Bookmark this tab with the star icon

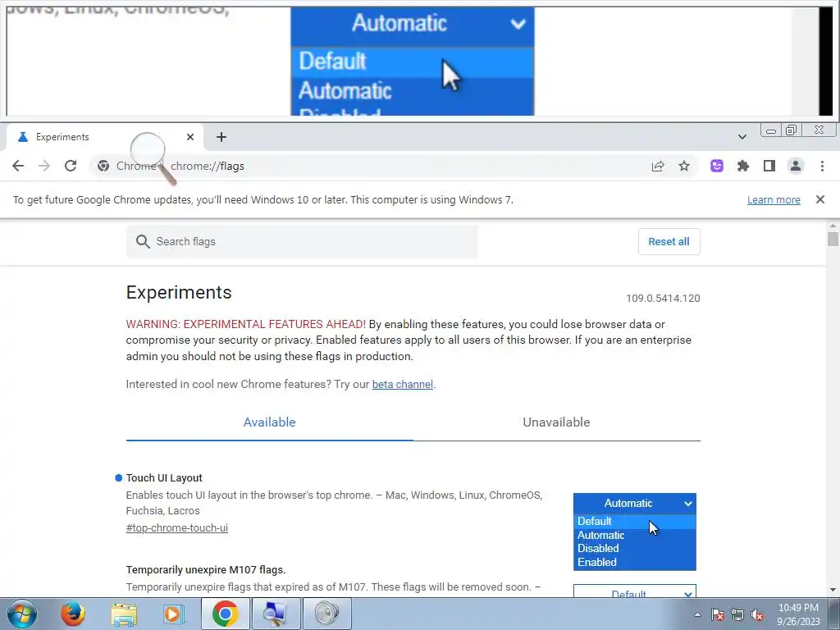(x=684, y=166)
